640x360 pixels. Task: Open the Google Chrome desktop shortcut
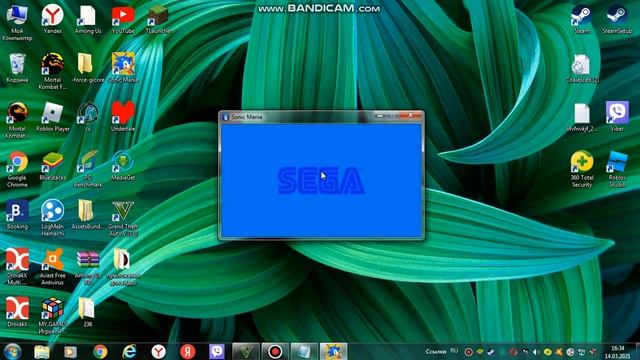point(17,169)
